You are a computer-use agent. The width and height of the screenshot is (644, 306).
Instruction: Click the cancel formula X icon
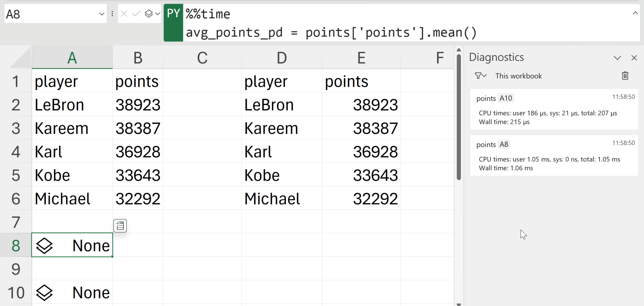click(x=124, y=14)
